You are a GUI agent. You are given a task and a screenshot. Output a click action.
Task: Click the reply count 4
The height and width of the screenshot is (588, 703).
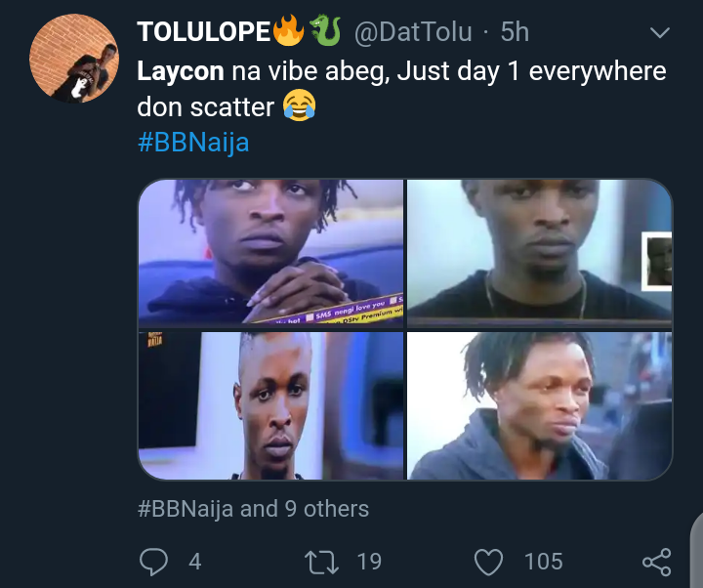(x=194, y=561)
